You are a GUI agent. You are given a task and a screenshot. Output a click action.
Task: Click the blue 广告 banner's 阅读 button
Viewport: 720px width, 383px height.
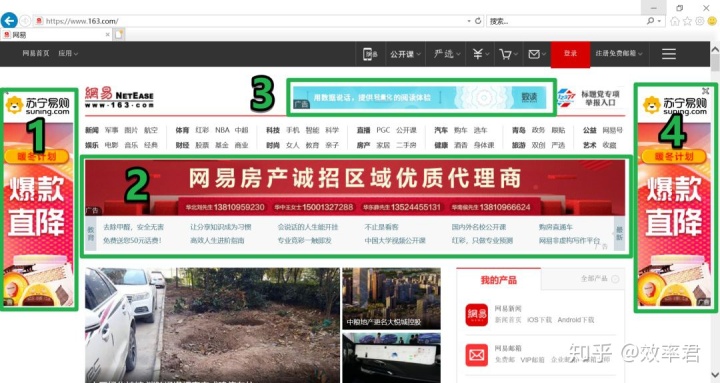(529, 97)
